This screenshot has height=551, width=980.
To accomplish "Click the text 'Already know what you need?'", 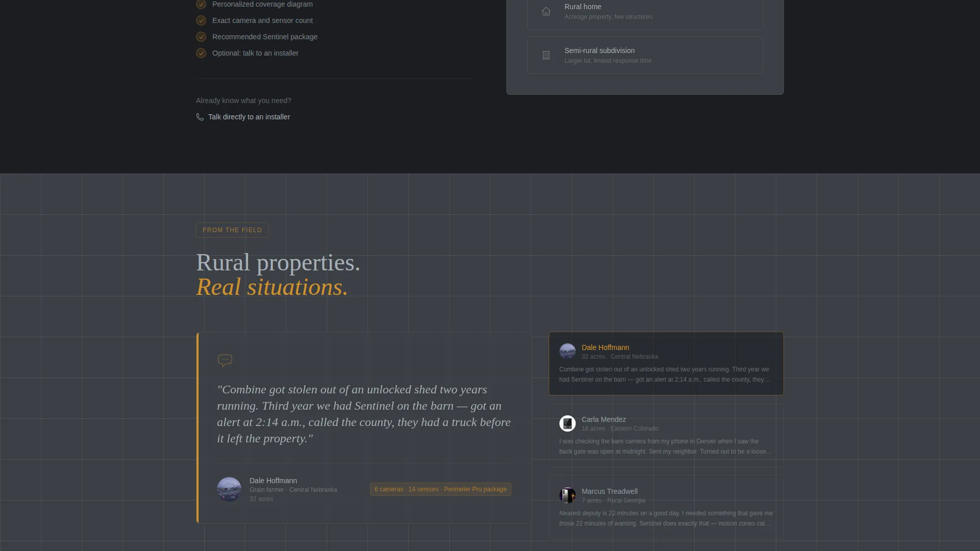I will (243, 101).
